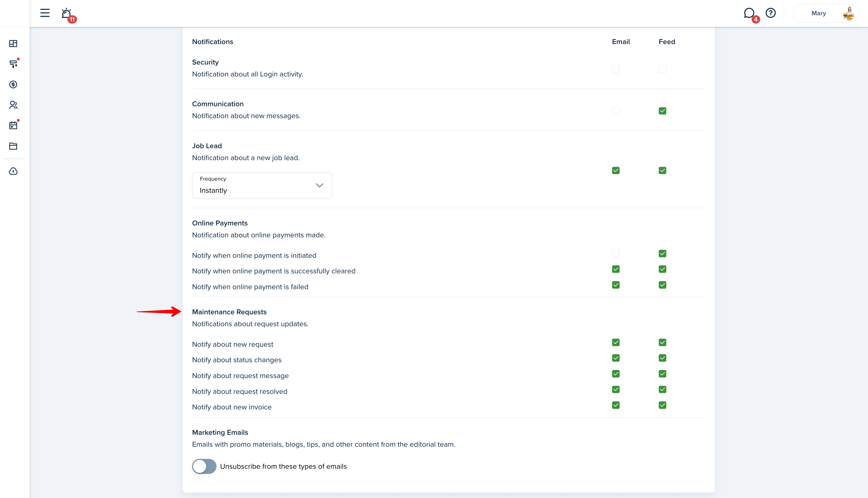The image size is (868, 498).
Task: Open the cloud download icon
Action: click(x=13, y=171)
